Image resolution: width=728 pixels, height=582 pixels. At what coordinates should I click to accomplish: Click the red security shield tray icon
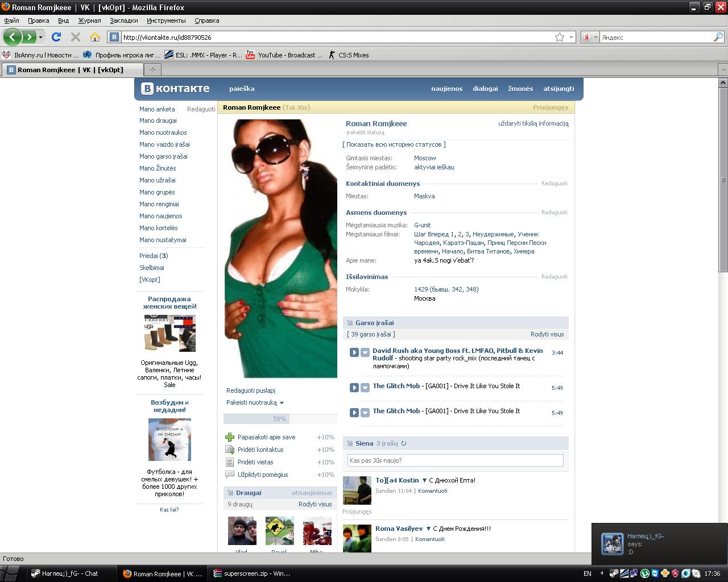coord(676,573)
